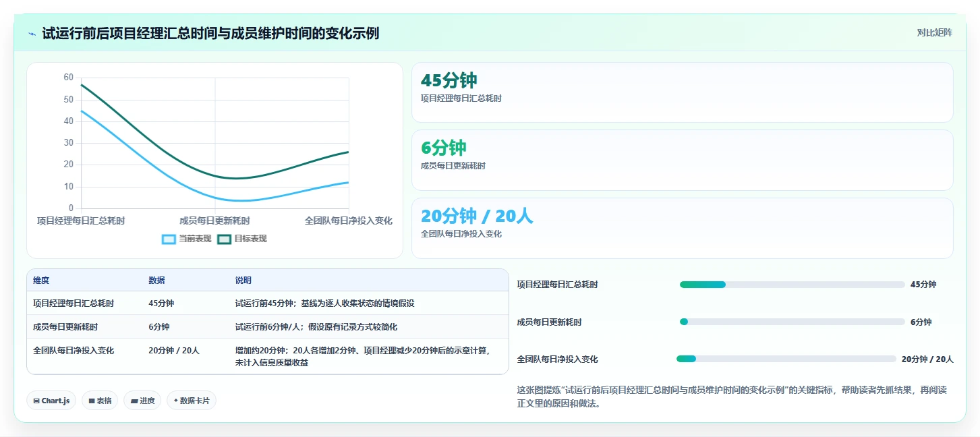Select the 项目经理每日汇总耗时 table row cell
Image resolution: width=980 pixels, height=437 pixels.
coord(74,303)
